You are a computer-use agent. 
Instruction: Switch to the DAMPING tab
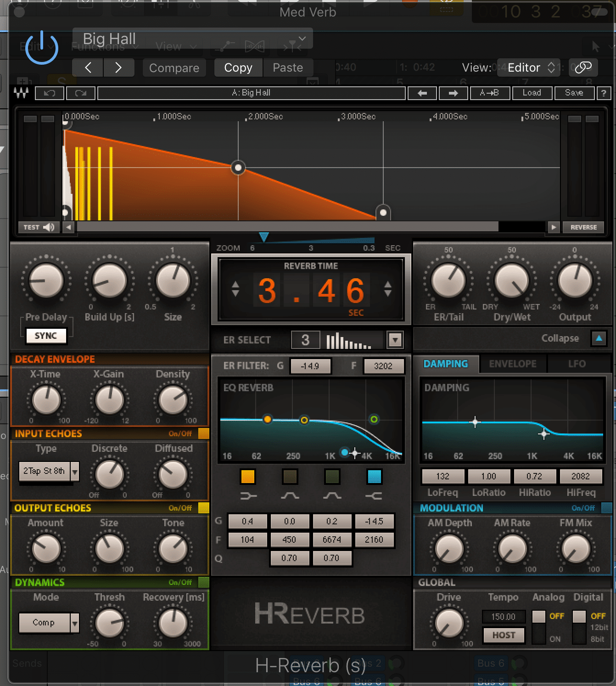pyautogui.click(x=446, y=364)
